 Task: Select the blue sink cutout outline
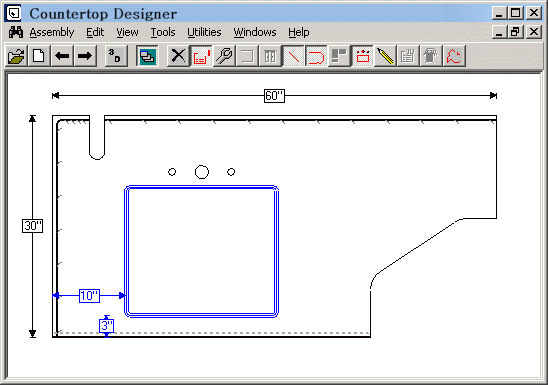coord(201,252)
